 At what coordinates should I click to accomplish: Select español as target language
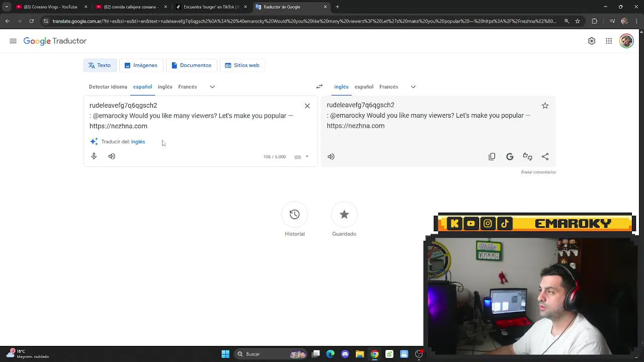coord(364,87)
